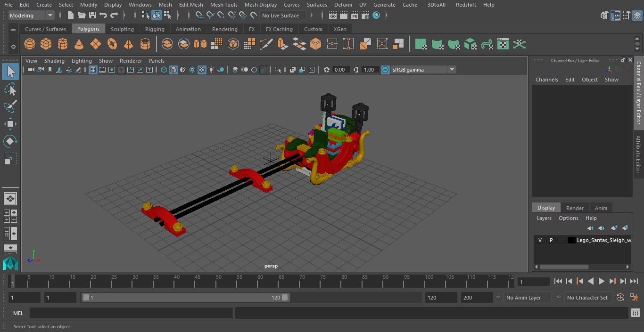
Task: Open animation preferences running-figure icon
Action: pos(634,298)
